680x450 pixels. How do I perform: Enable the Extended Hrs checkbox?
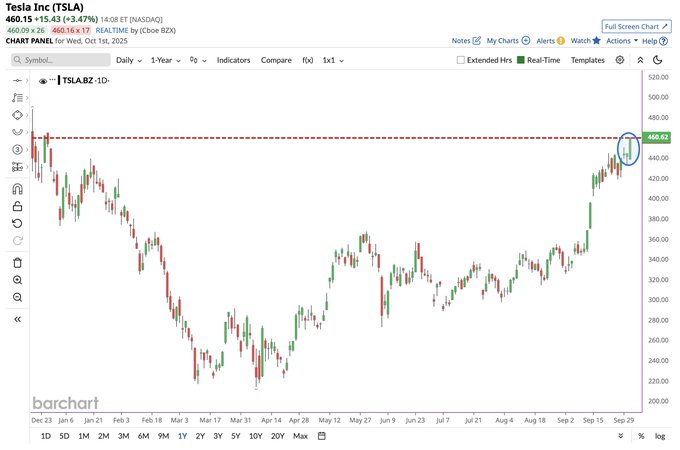click(x=461, y=60)
